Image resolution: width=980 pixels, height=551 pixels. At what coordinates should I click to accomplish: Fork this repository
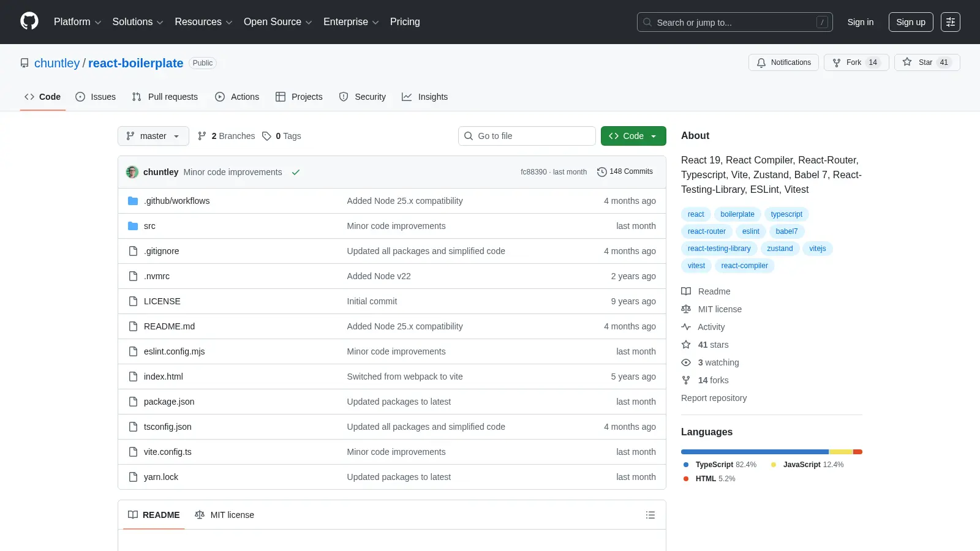coord(856,62)
